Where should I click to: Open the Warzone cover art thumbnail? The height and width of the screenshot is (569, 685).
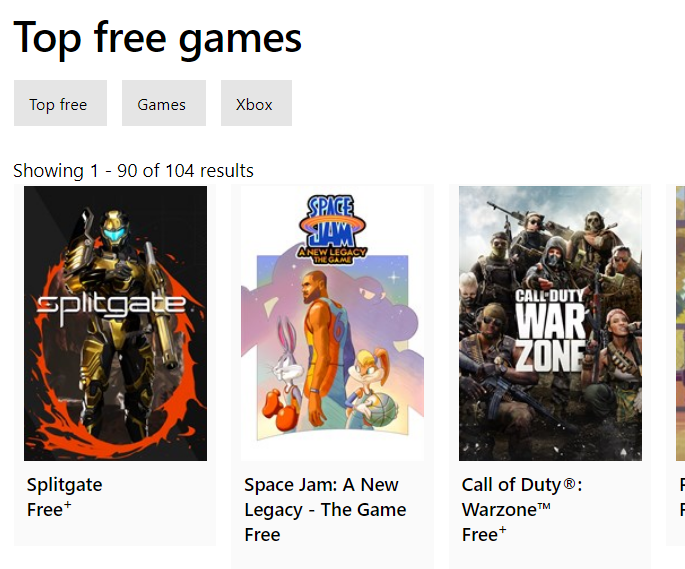coord(550,323)
